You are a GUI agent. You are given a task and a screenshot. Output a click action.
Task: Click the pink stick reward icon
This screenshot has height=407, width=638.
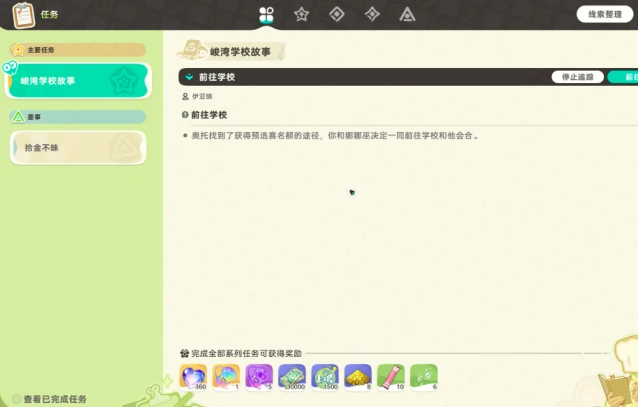(391, 377)
